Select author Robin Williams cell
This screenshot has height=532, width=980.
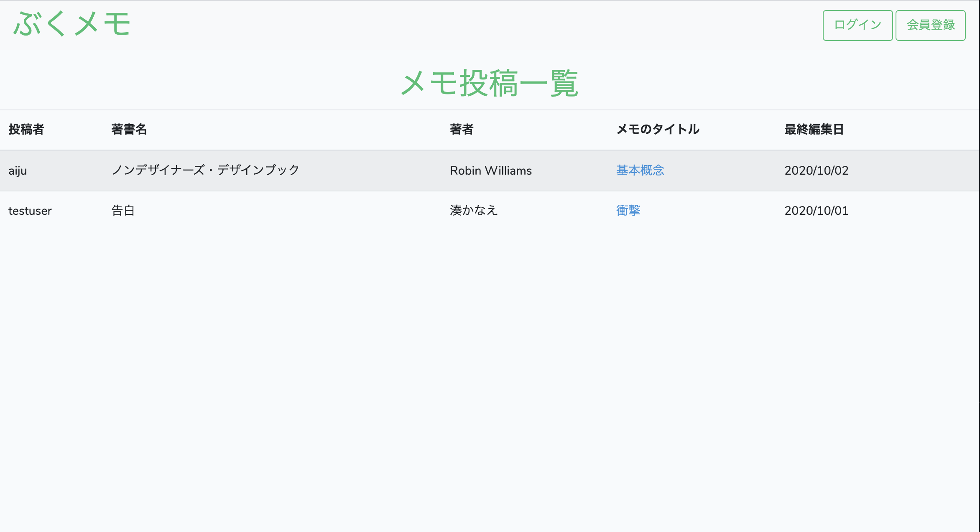(x=491, y=171)
